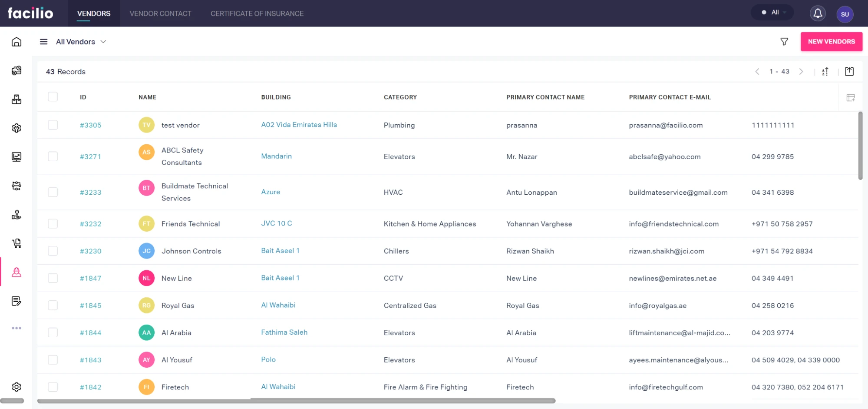This screenshot has height=409, width=868.
Task: Toggle the hamburger list menu icon
Action: pyautogui.click(x=43, y=42)
